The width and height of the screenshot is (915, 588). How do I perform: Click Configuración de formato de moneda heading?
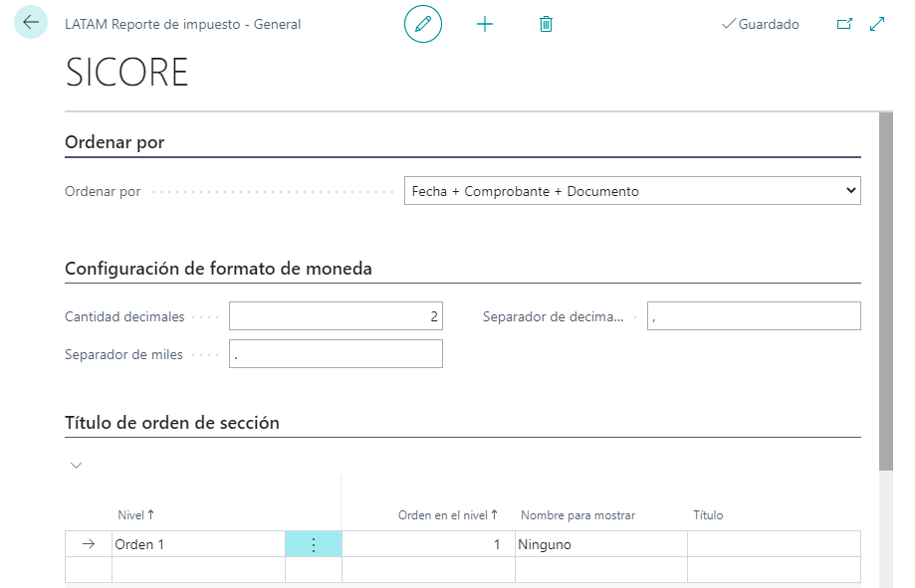[218, 269]
